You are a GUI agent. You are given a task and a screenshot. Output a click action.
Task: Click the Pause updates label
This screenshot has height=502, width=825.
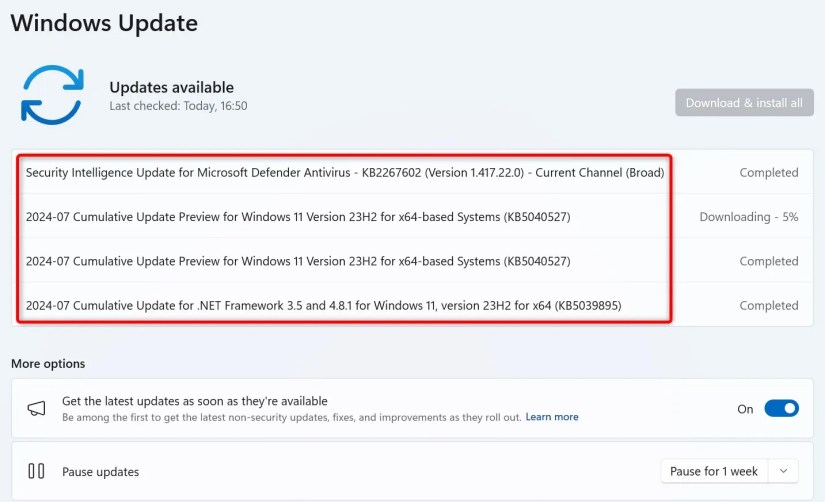tap(100, 471)
